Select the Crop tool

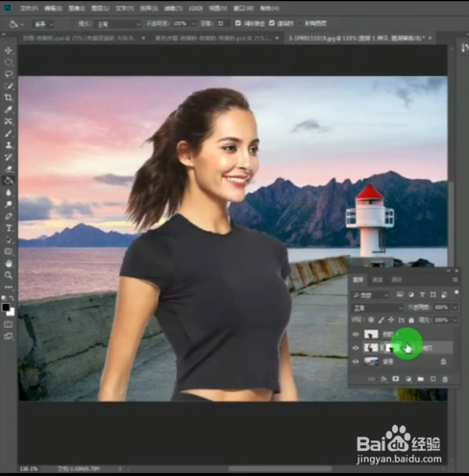coord(9,98)
